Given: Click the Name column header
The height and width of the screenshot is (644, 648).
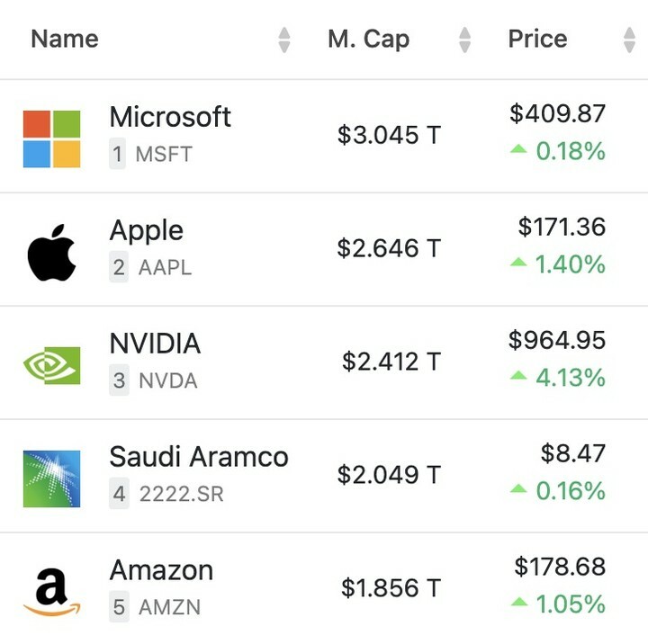Looking at the screenshot, I should point(65,40).
